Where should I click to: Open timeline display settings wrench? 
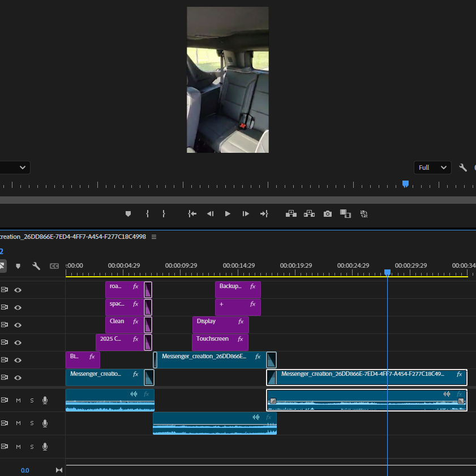point(36,266)
